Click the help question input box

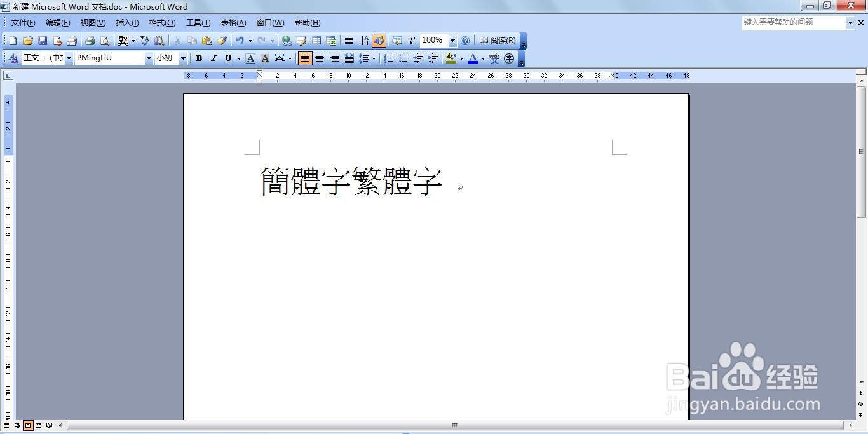[794, 22]
